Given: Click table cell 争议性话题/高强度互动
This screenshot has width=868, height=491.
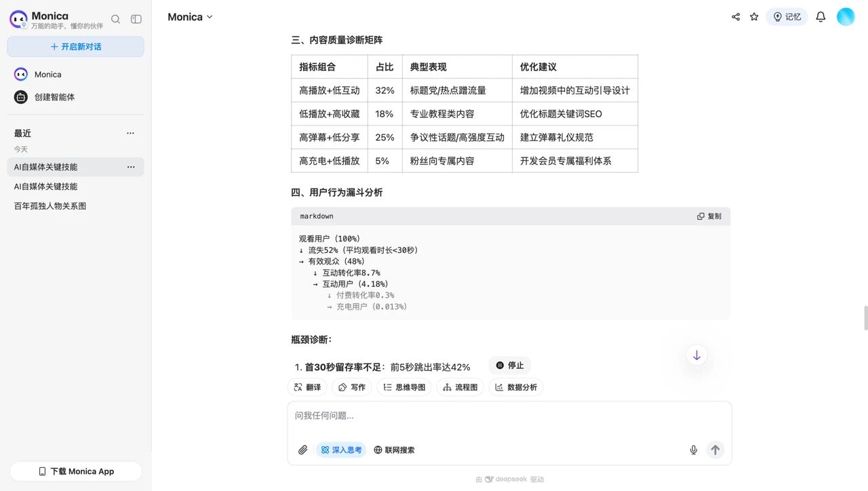Looking at the screenshot, I should coord(457,137).
